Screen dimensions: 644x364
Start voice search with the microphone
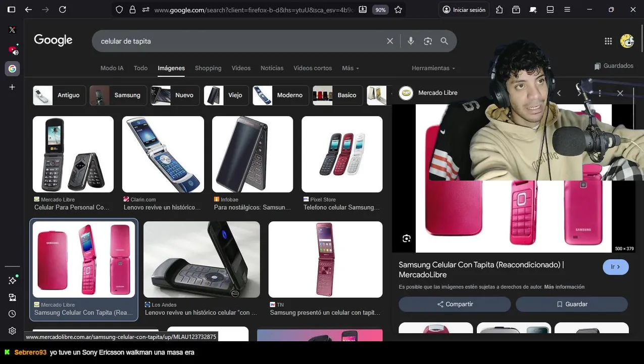tap(411, 41)
